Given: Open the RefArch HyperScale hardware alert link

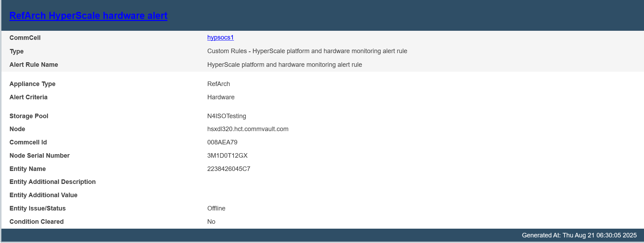Looking at the screenshot, I should [88, 16].
